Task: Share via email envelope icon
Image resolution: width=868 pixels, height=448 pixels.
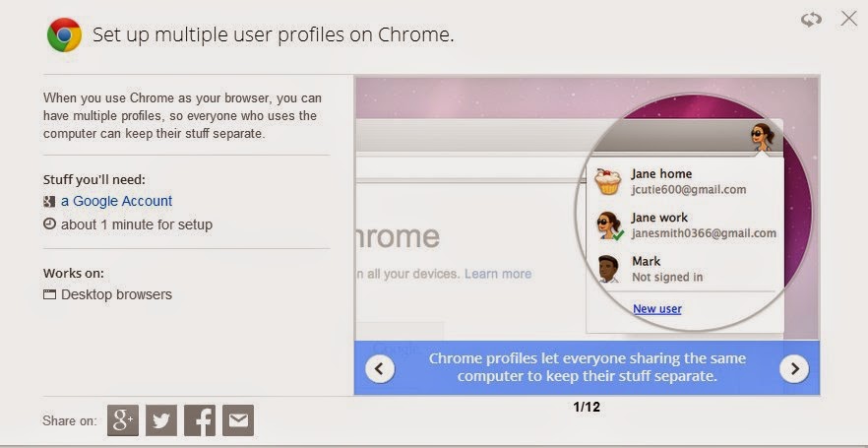Action: click(x=238, y=420)
